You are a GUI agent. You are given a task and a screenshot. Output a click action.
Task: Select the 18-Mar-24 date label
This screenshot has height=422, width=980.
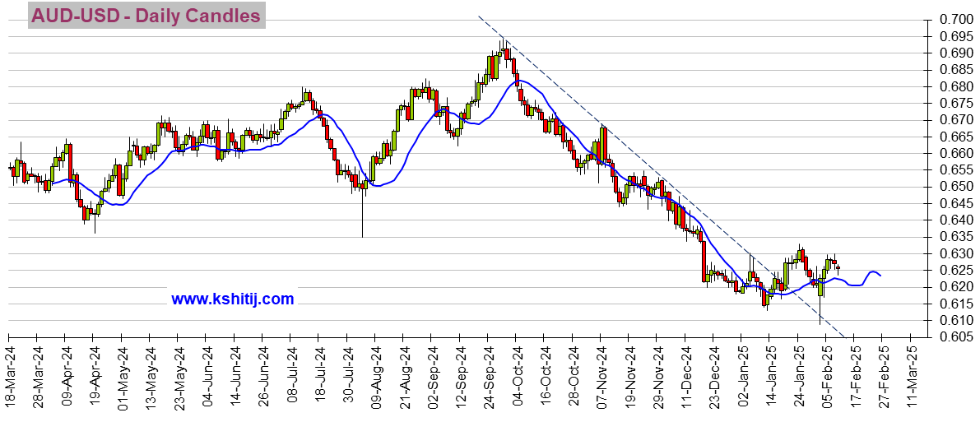[9, 376]
